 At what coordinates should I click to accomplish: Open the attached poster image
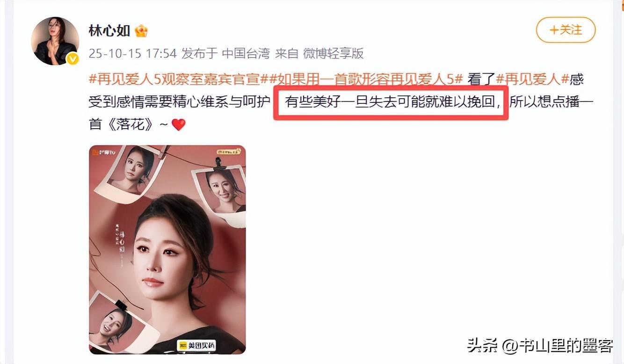pos(167,249)
